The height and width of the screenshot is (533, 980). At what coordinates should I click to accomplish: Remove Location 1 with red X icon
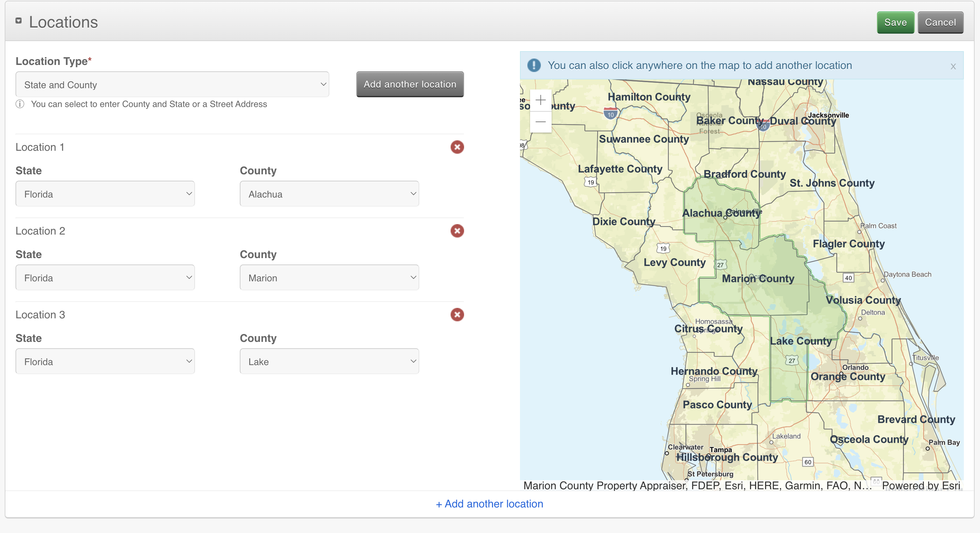(457, 147)
